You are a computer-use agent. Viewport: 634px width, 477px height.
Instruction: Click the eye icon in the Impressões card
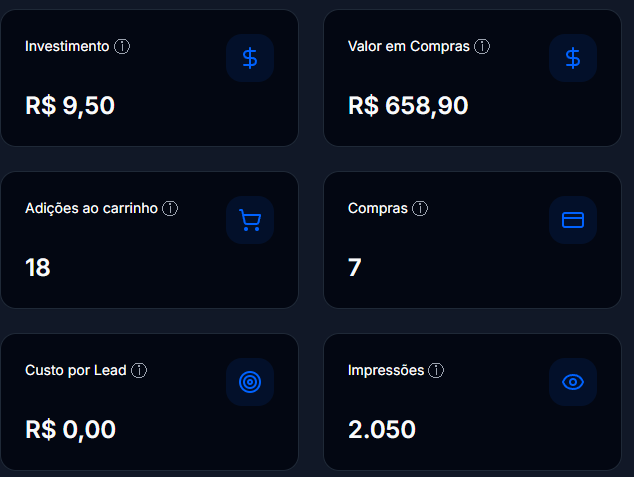[x=573, y=382]
